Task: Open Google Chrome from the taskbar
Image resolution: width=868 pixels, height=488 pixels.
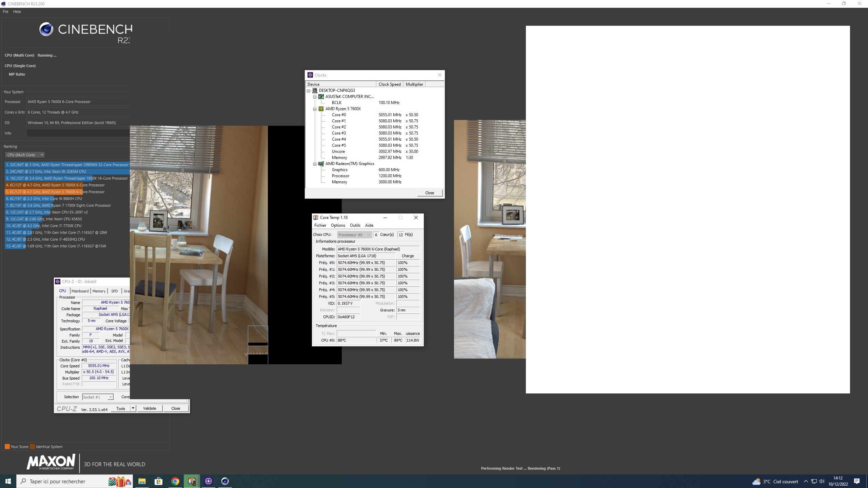Action: point(175,481)
